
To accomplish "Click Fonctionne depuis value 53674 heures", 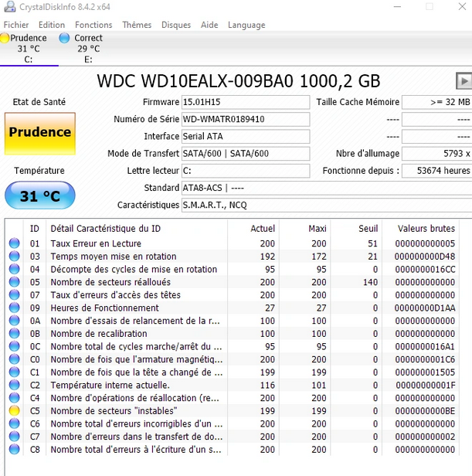I will [x=436, y=171].
